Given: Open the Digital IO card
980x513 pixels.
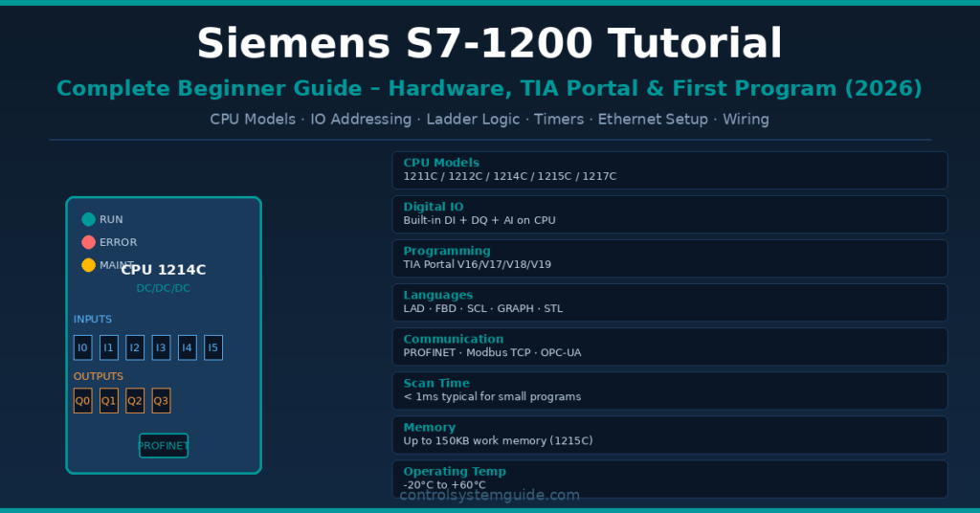Looking at the screenshot, I should tap(670, 214).
